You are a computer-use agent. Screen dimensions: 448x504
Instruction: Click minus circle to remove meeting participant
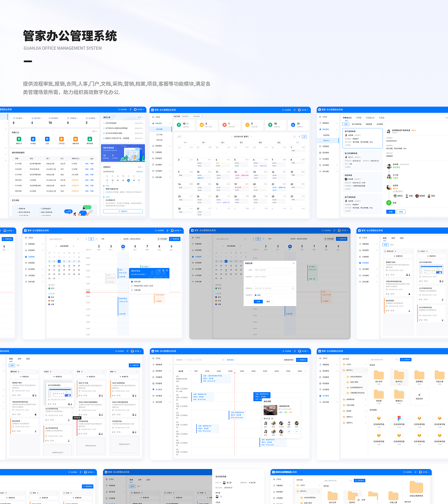pyautogui.click(x=297, y=431)
